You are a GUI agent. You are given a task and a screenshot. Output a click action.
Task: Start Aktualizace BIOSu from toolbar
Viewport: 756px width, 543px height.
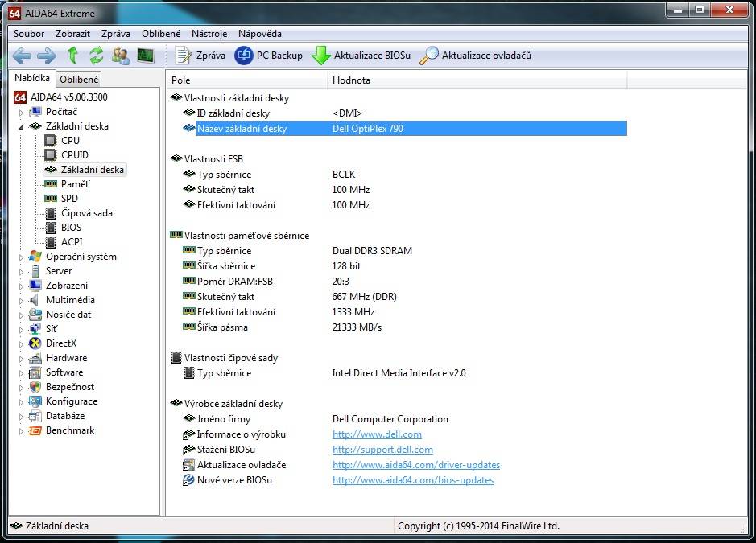click(361, 56)
